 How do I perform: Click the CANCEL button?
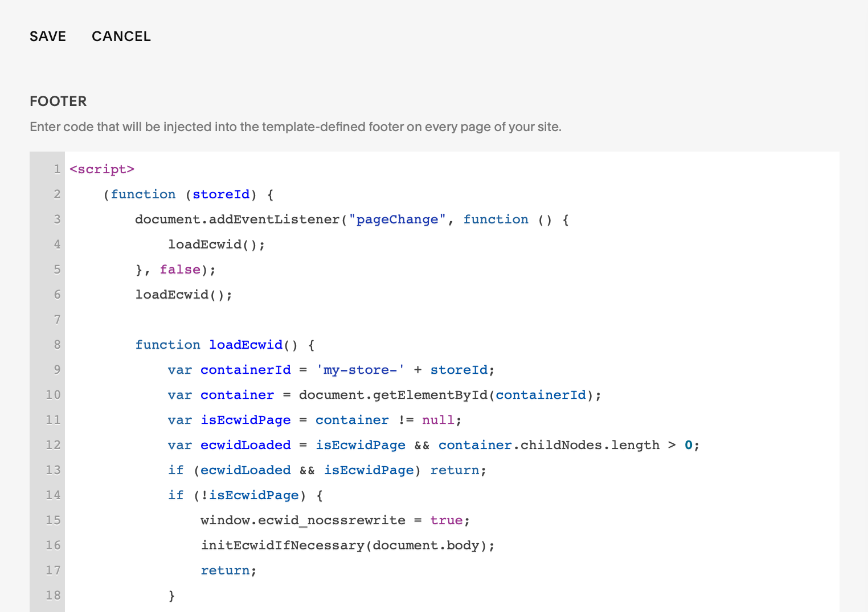121,36
